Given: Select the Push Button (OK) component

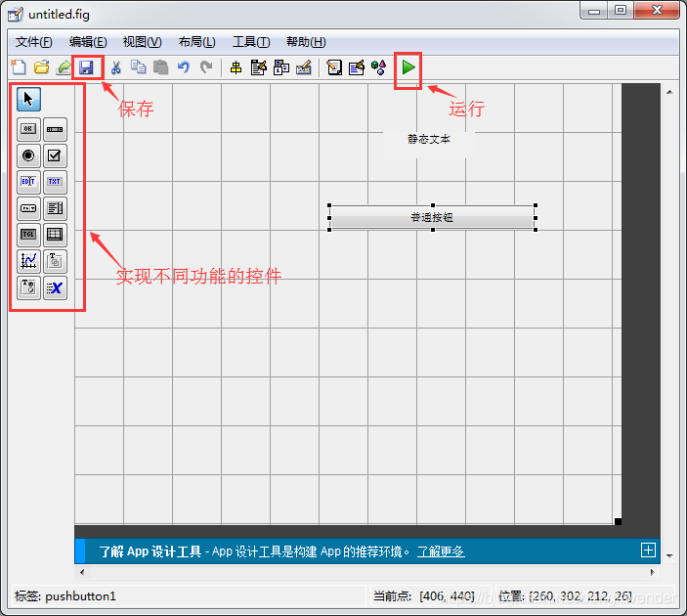Looking at the screenshot, I should 28,129.
